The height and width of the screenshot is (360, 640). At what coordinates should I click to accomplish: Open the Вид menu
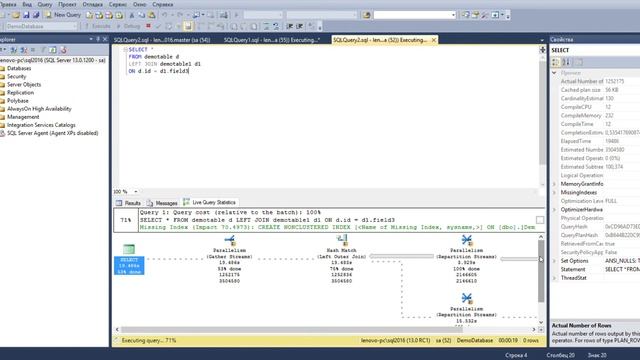coord(27,4)
